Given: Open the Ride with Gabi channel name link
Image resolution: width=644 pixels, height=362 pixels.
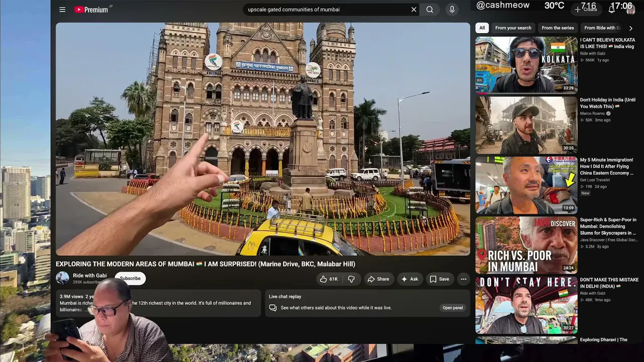Looking at the screenshot, I should 90,276.
